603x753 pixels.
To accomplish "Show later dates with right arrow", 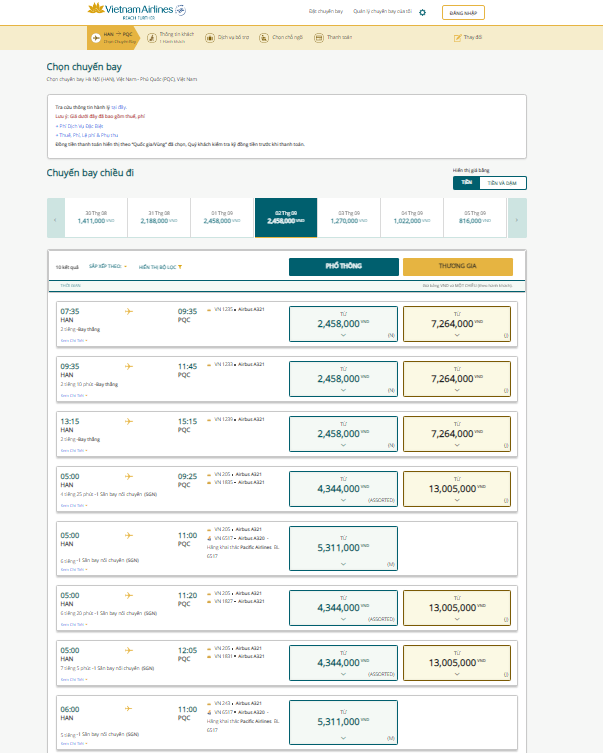I will [517, 218].
